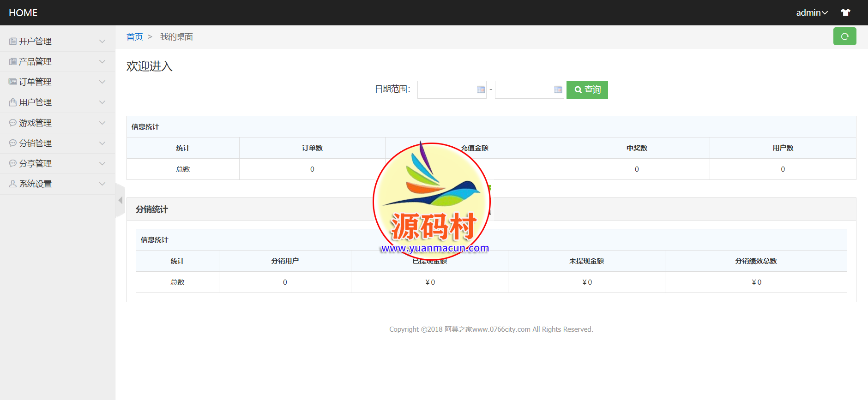Screen dimensions: 868x400
Task: Focus the end date input field
Action: (524, 90)
